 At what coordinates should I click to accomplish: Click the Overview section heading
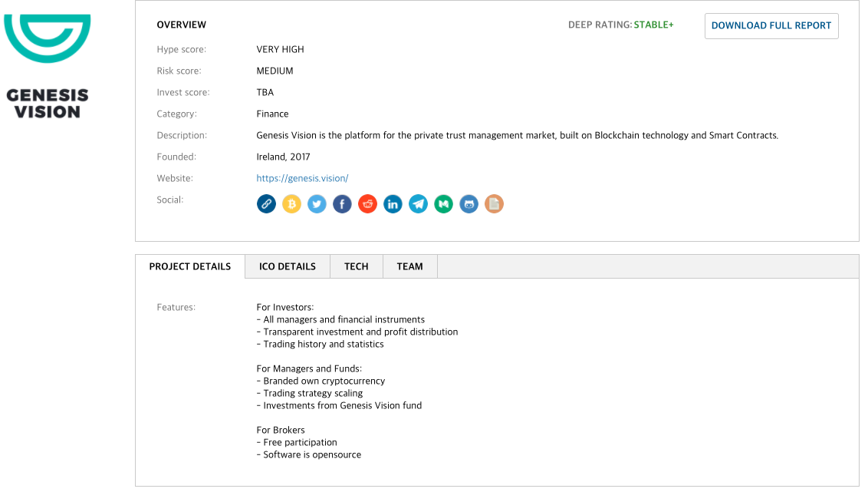pos(182,25)
